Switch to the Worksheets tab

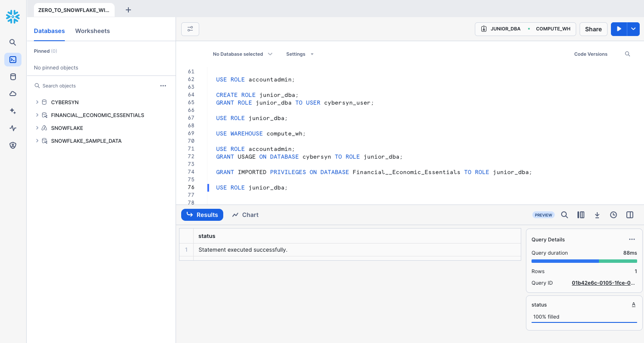click(92, 31)
